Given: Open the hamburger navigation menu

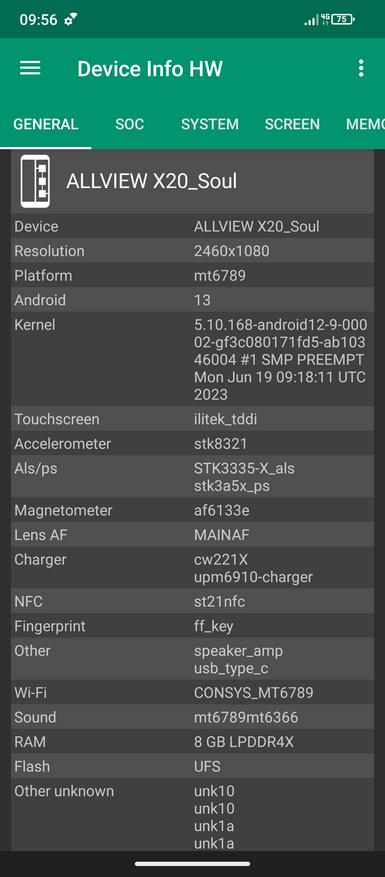Looking at the screenshot, I should (30, 68).
